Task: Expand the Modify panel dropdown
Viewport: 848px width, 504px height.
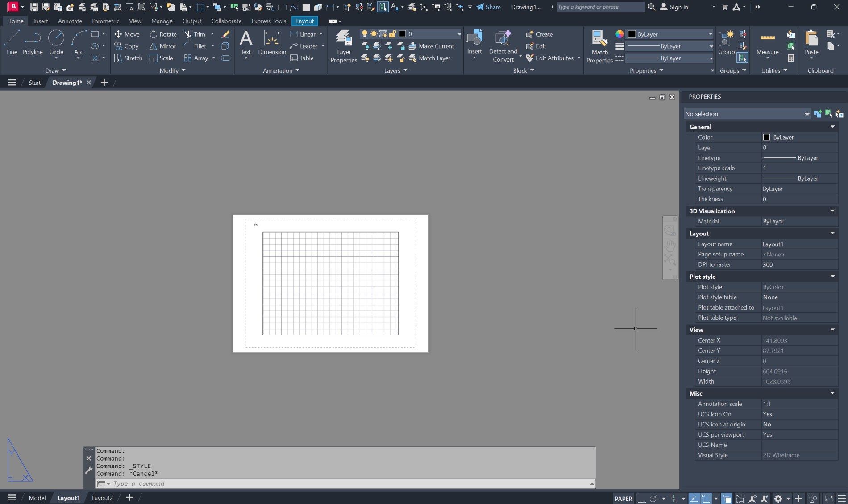Action: coord(172,70)
